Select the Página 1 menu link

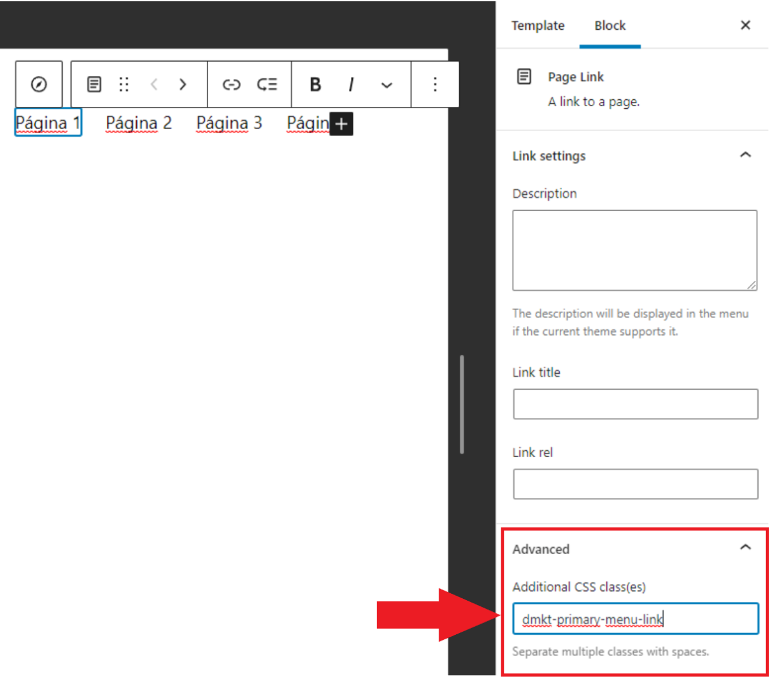[48, 123]
